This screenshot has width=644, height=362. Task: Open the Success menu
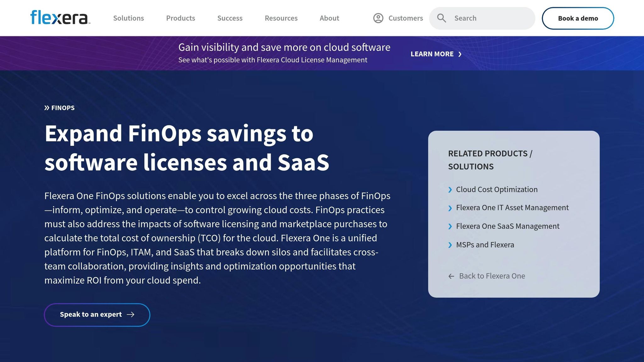pos(230,18)
